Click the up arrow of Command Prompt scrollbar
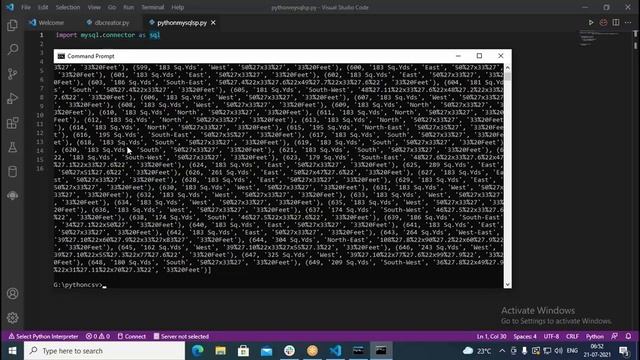 [507, 68]
